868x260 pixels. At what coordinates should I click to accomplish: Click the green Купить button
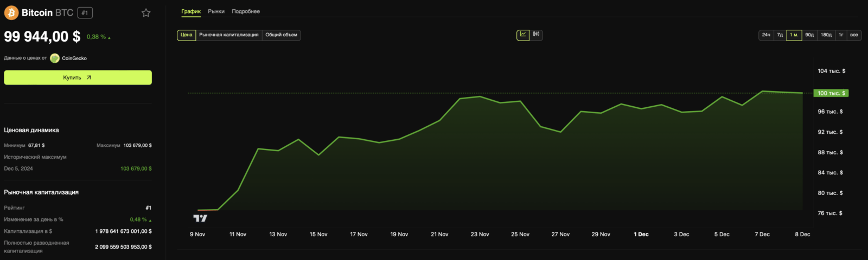click(78, 77)
